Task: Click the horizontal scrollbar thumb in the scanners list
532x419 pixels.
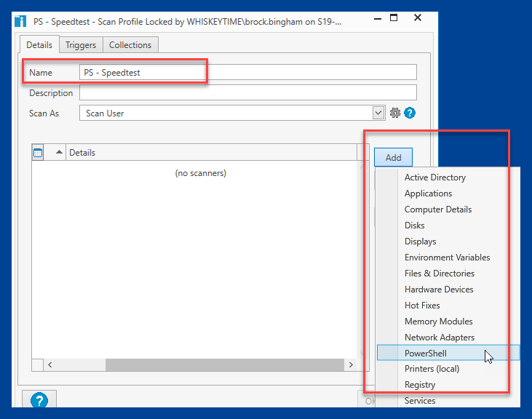Action: (225, 364)
